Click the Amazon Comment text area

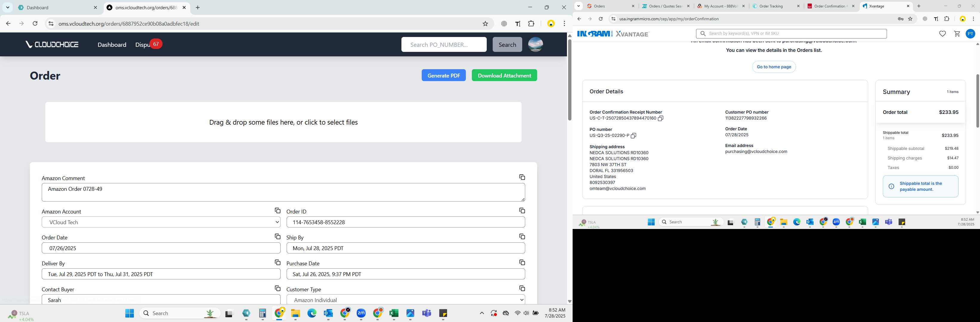[283, 192]
